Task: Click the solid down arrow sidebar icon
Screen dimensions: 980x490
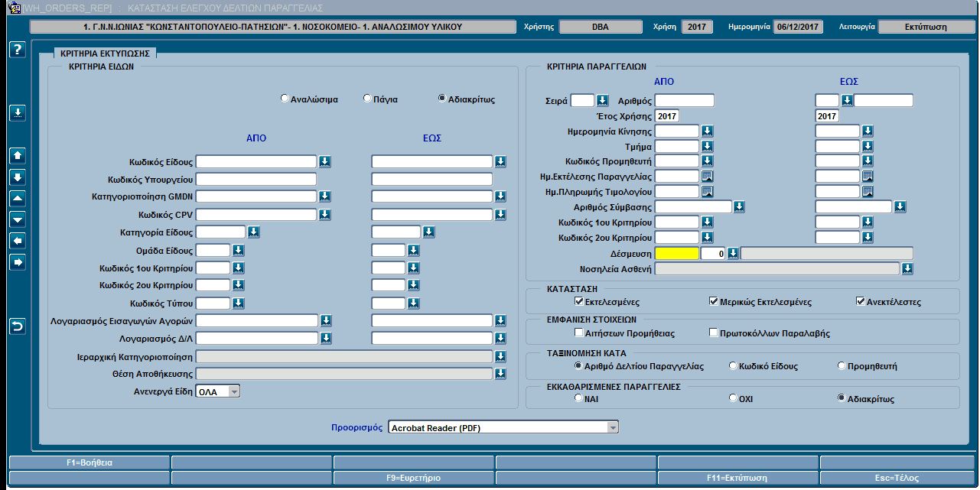Action: tap(18, 177)
